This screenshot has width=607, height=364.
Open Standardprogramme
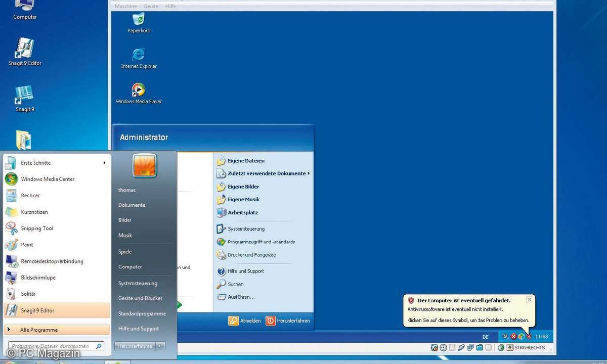[142, 313]
